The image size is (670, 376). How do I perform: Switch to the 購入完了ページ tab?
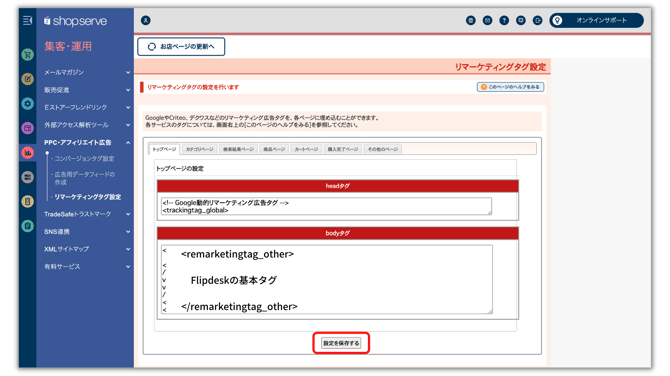[x=343, y=149]
